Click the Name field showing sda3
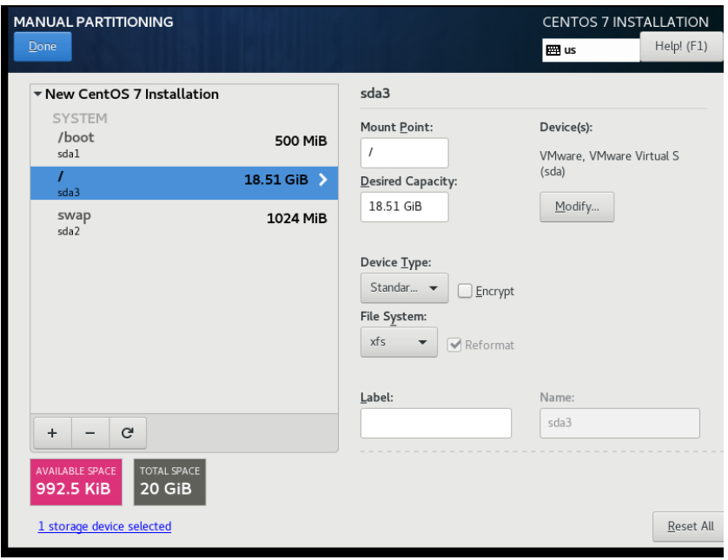This screenshot has height=560, width=728. click(619, 423)
